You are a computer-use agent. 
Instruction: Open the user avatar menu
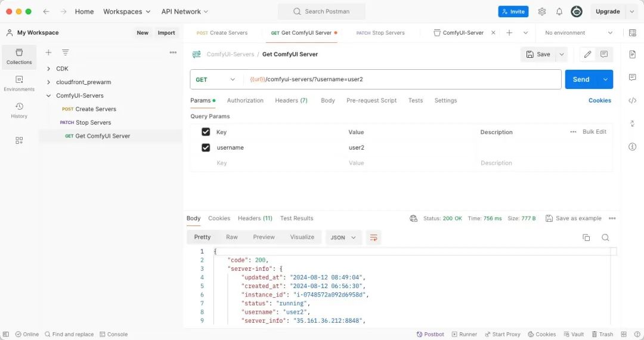coord(576,11)
